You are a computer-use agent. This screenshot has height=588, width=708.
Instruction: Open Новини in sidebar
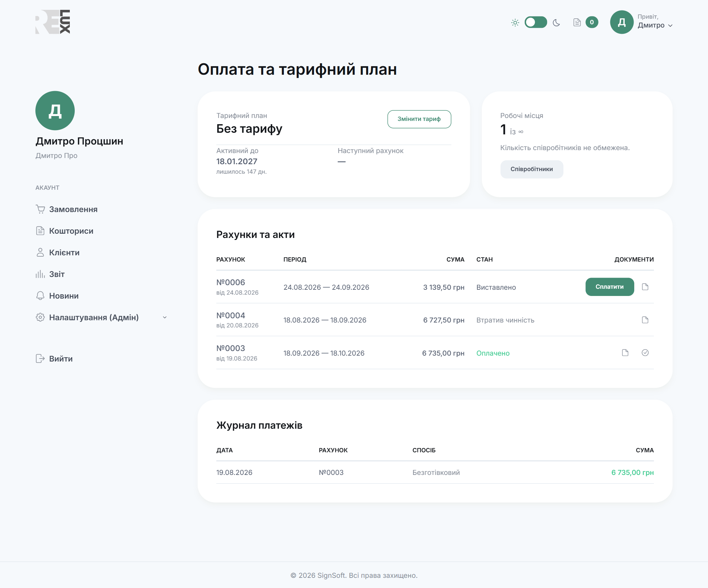click(x=57, y=296)
